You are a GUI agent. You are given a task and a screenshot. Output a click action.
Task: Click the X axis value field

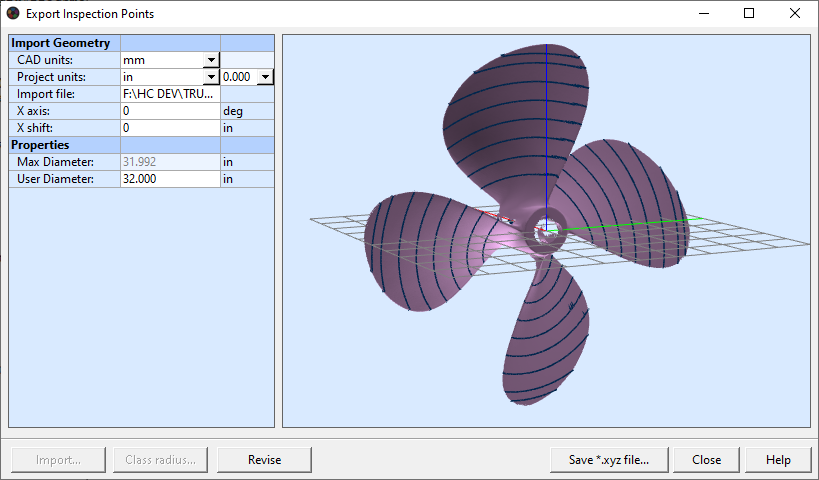[170, 111]
